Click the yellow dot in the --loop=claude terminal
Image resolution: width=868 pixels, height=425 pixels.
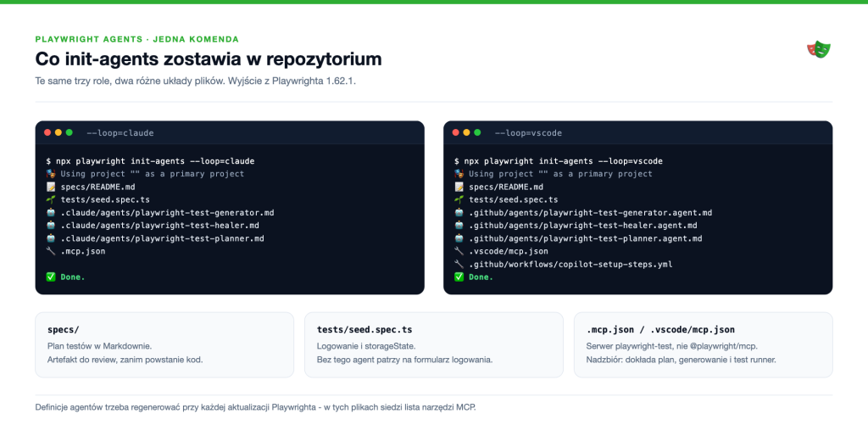[x=58, y=132]
